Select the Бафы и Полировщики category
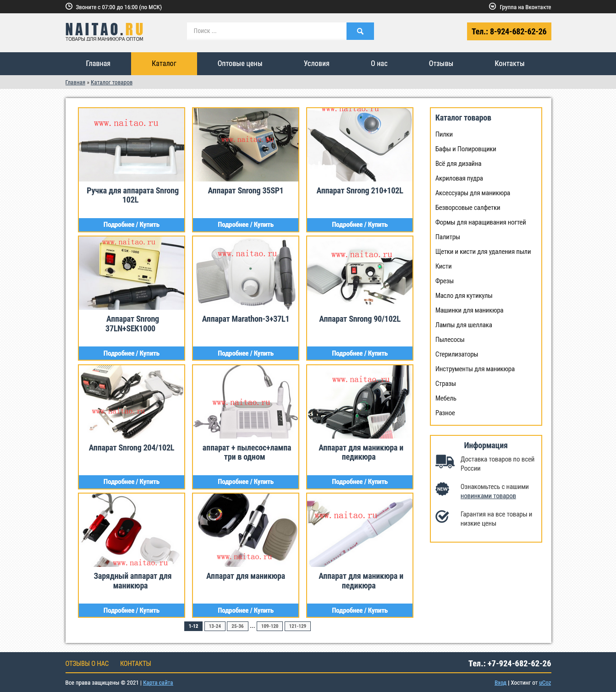This screenshot has height=692, width=616. (466, 149)
